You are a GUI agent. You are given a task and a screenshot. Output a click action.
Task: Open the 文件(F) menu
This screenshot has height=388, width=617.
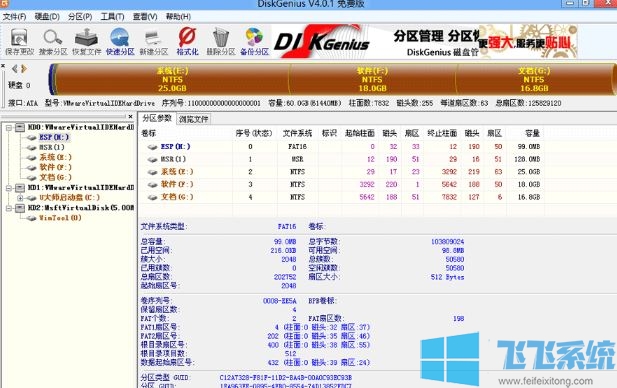tap(15, 17)
